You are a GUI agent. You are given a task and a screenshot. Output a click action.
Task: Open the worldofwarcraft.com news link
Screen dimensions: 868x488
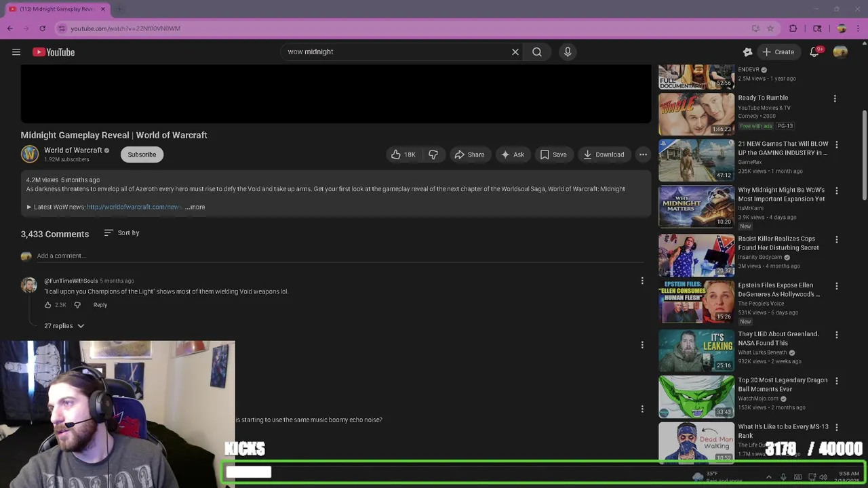[x=134, y=207]
